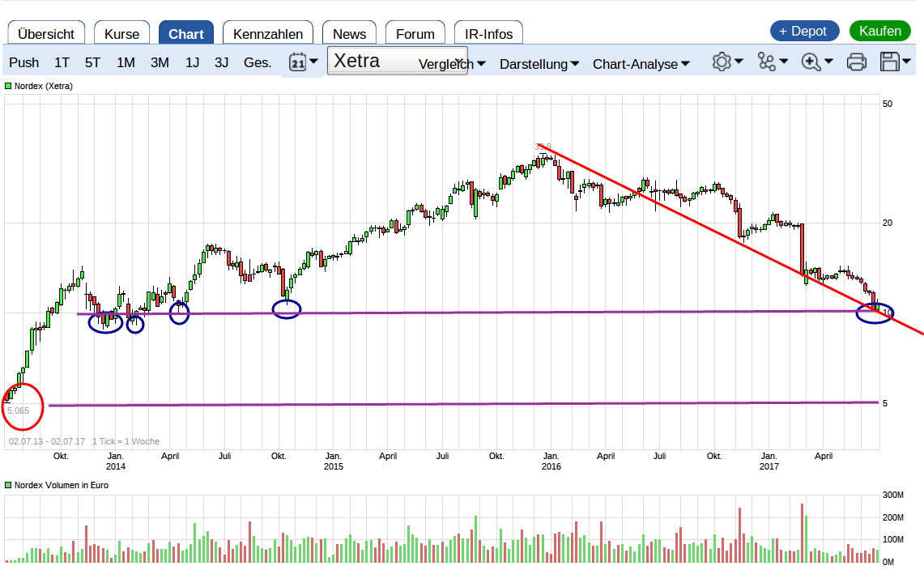The image size is (924, 570).
Task: Open the Vergleich comparison dropdown
Action: [452, 64]
